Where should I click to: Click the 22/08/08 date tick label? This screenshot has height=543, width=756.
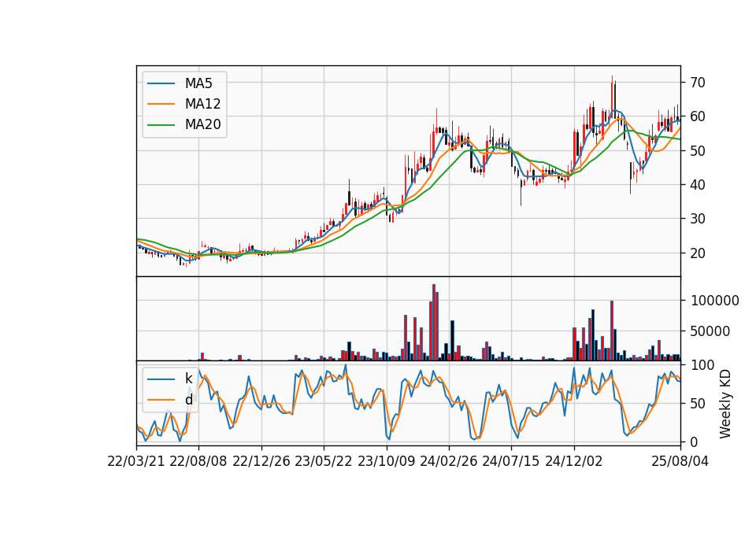coord(198,461)
